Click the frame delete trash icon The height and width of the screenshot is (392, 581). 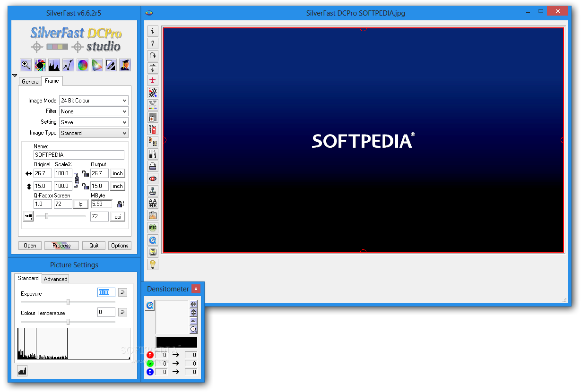pyautogui.click(x=153, y=129)
